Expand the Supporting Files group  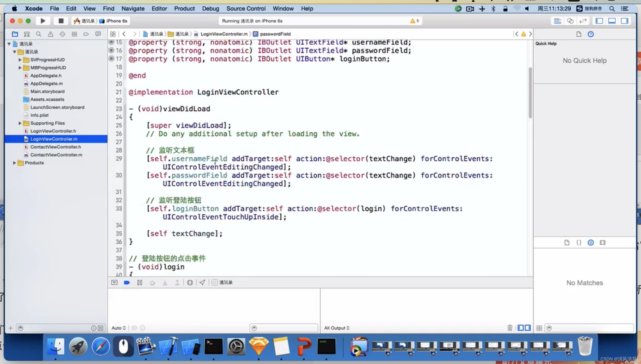point(20,123)
